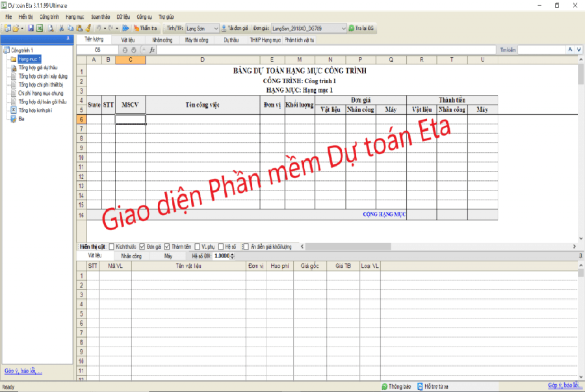Viewport: 585px width, 392px height.
Task: Open the Đơn giá LangSon_2018XD_DG789 dropdown
Action: click(343, 29)
